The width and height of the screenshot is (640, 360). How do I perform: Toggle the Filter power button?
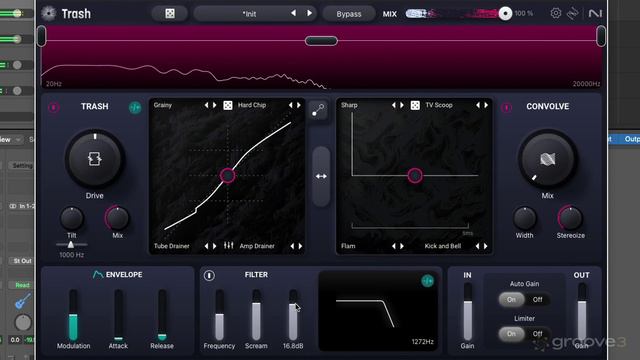(209, 276)
